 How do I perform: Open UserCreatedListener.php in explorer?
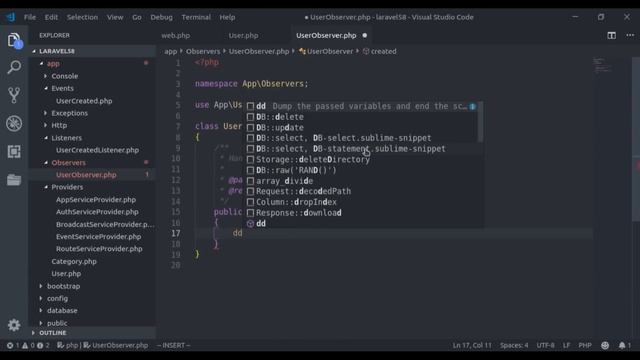(97, 150)
